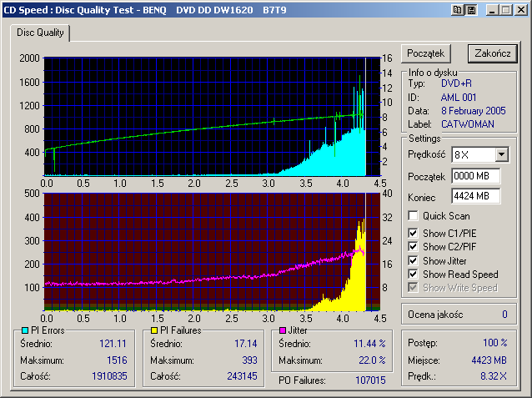Click the window title bar text

145,10
